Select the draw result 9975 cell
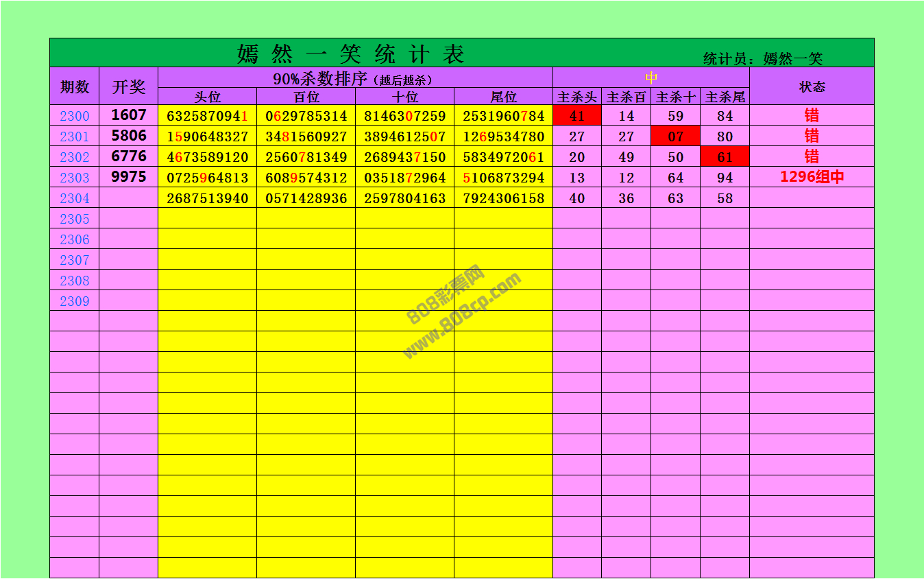This screenshot has width=924, height=579. pyautogui.click(x=129, y=177)
